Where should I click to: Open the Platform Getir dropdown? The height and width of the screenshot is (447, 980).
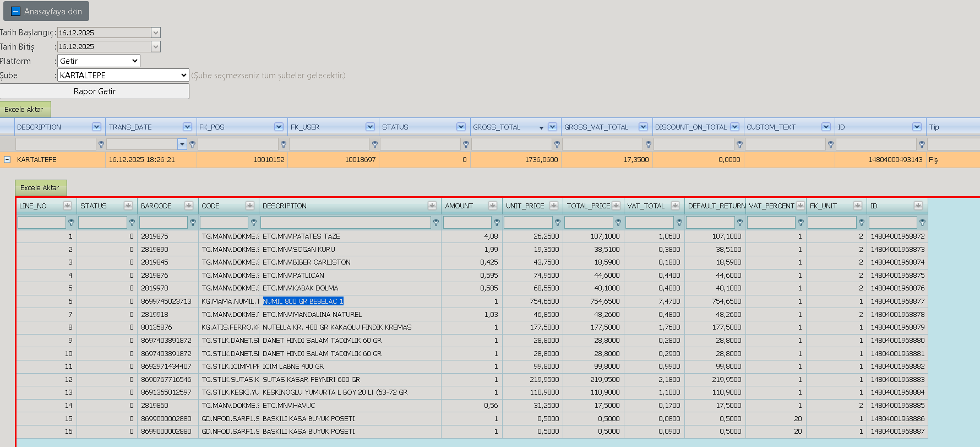[99, 61]
